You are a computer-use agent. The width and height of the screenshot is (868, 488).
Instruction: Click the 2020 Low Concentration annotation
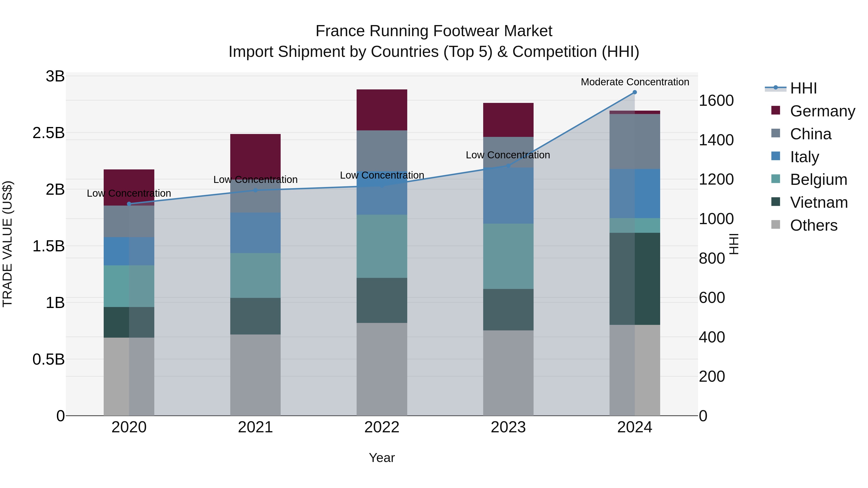[129, 193]
